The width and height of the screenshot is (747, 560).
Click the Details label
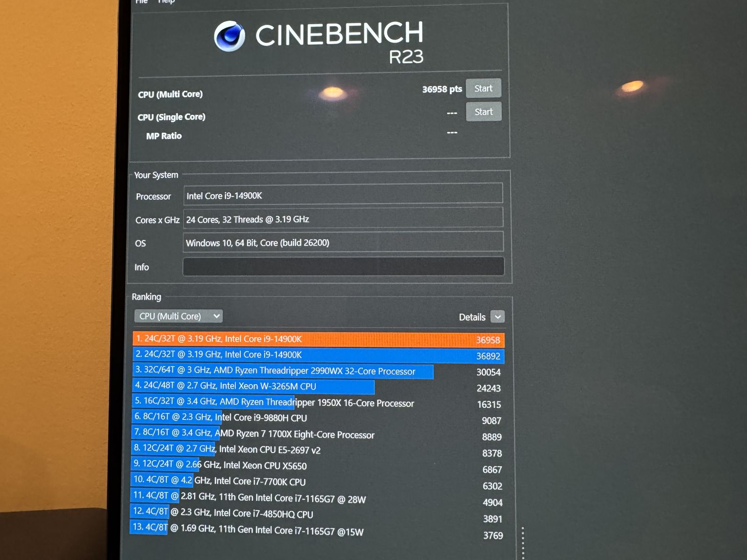pos(472,317)
